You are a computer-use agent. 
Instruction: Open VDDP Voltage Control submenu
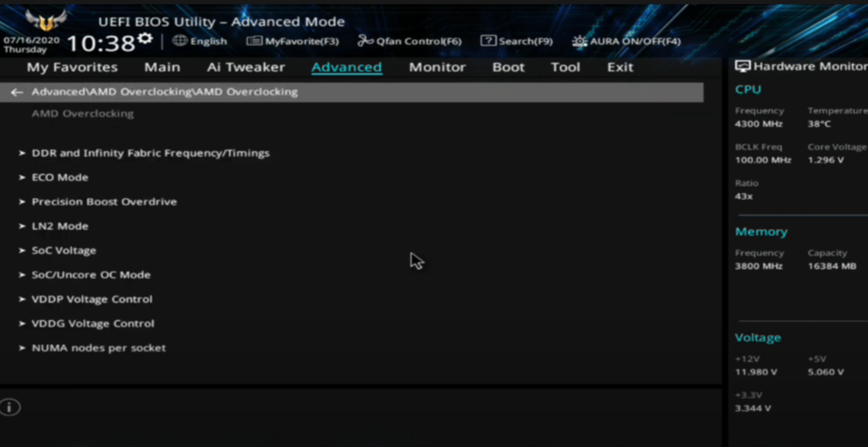coord(92,299)
